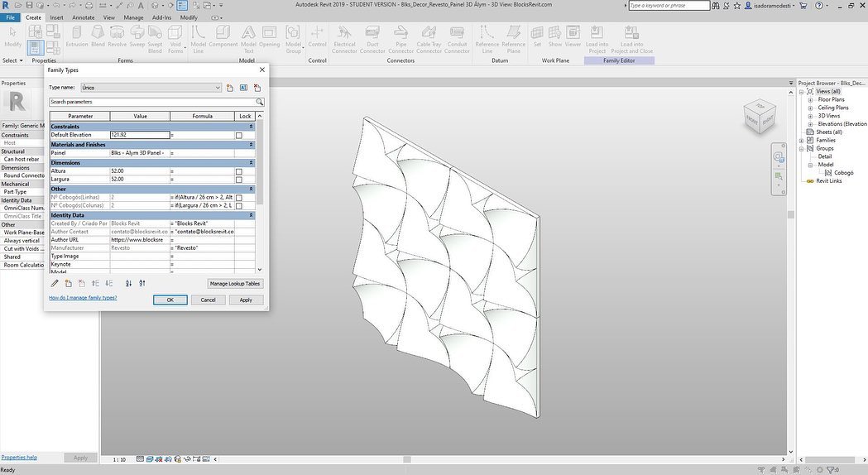Screen dimensions: 868x475
Task: Expand 3D Views in Project Browser
Action: point(810,116)
